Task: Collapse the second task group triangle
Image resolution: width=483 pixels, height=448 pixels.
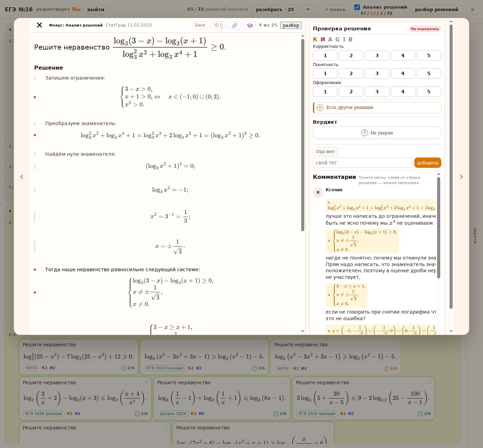Action: pyautogui.click(x=10, y=211)
